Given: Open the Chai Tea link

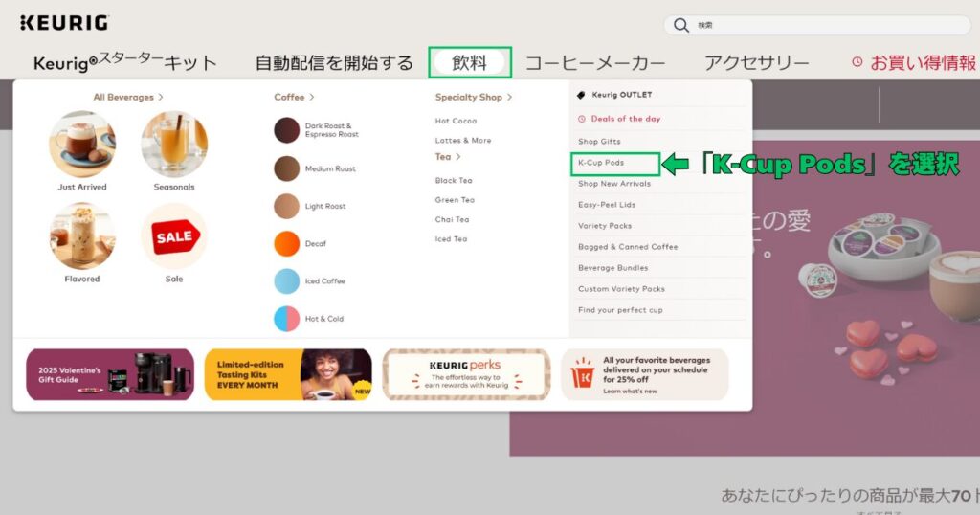Looking at the screenshot, I should [452, 219].
